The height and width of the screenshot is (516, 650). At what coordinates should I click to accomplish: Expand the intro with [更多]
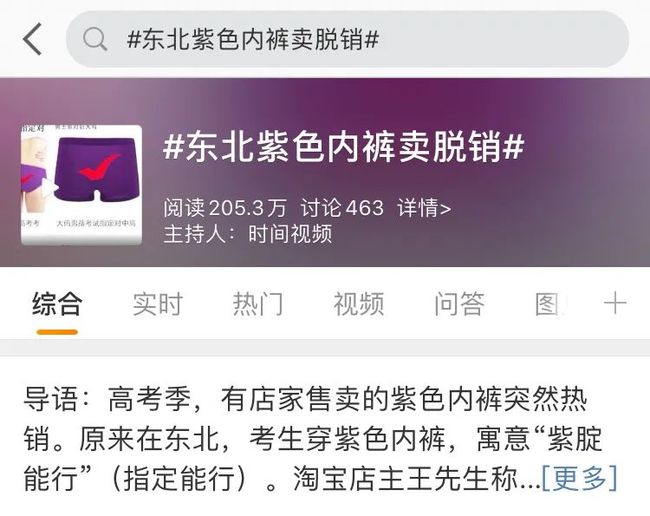tap(580, 478)
